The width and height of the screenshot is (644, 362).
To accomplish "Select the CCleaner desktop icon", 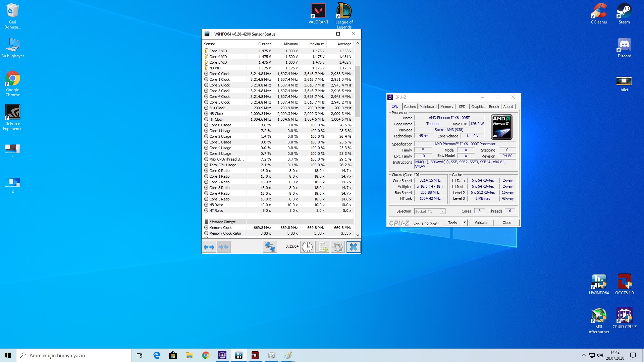I will pyautogui.click(x=599, y=14).
